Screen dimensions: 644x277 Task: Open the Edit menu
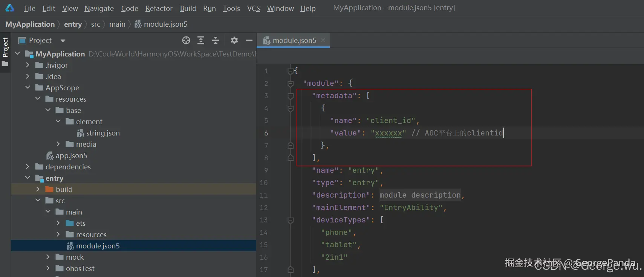49,8
